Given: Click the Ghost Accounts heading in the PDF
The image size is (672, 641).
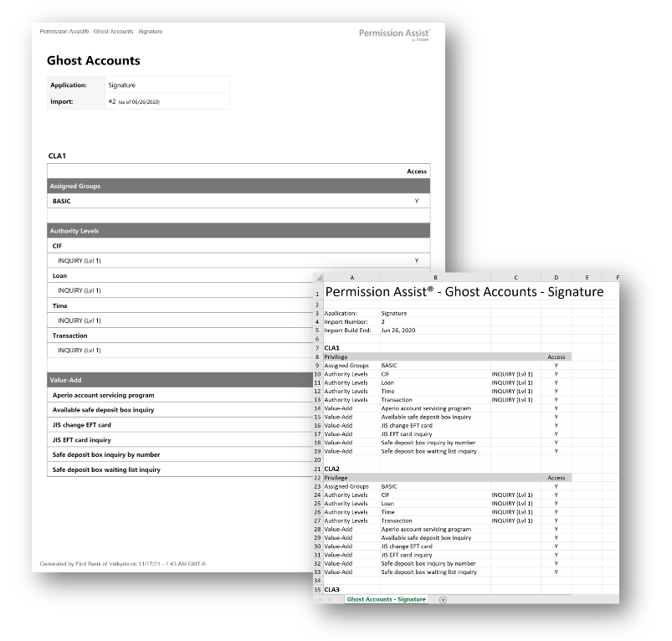Looking at the screenshot, I should [x=94, y=60].
